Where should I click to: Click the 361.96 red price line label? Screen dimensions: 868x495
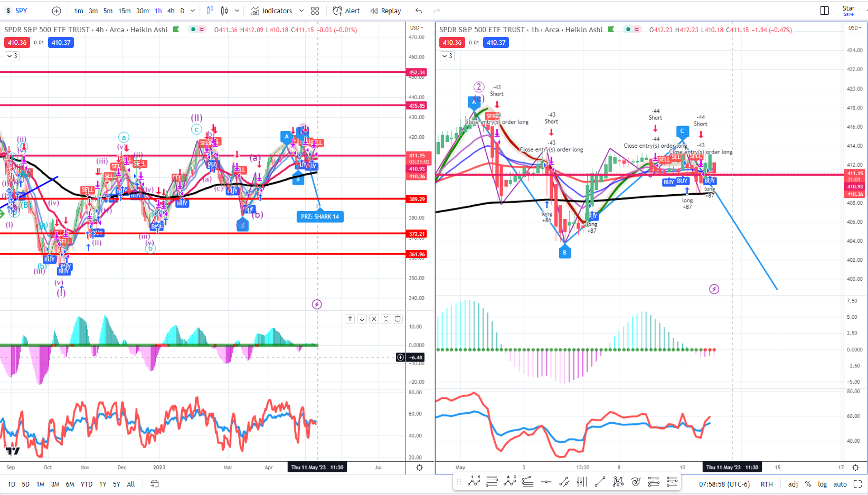click(417, 254)
